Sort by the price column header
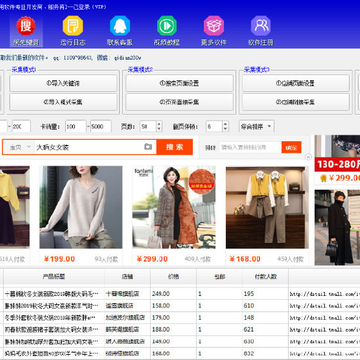 pos(173,276)
